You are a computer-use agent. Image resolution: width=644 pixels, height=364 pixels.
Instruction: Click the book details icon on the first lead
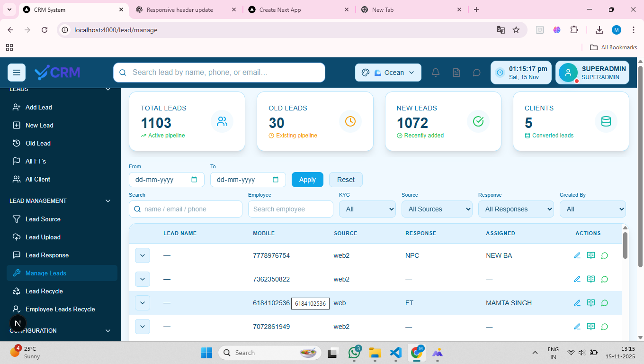pyautogui.click(x=590, y=255)
